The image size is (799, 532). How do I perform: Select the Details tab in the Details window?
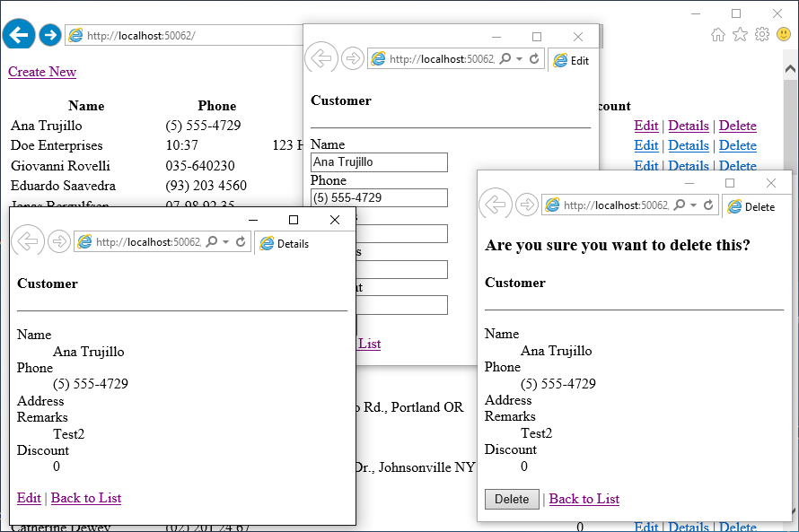pyautogui.click(x=285, y=243)
